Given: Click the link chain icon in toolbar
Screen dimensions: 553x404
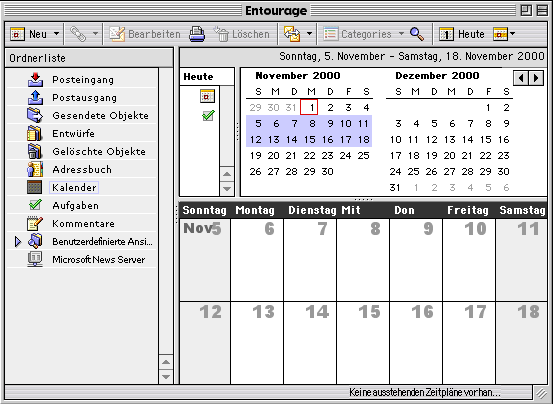Looking at the screenshot, I should [78, 34].
